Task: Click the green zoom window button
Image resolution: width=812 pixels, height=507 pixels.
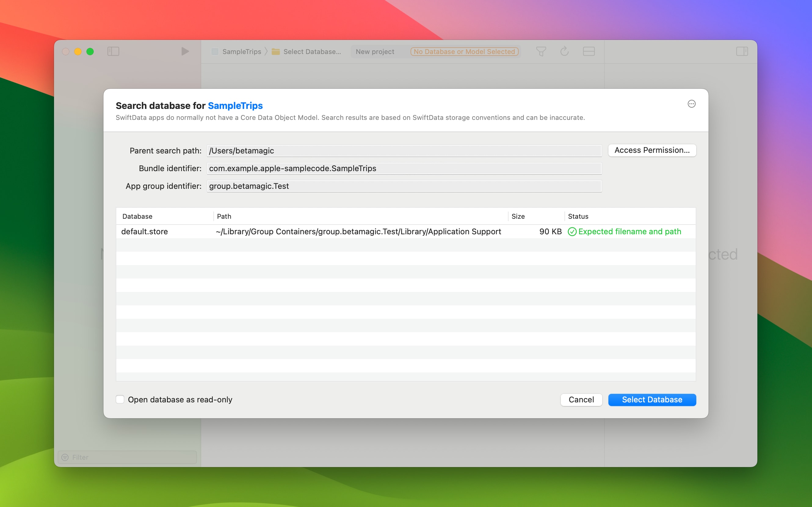Action: [90, 52]
